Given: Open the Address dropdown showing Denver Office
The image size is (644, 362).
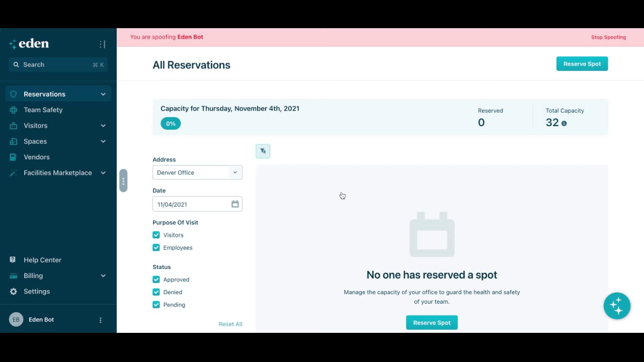Looking at the screenshot, I should [197, 172].
